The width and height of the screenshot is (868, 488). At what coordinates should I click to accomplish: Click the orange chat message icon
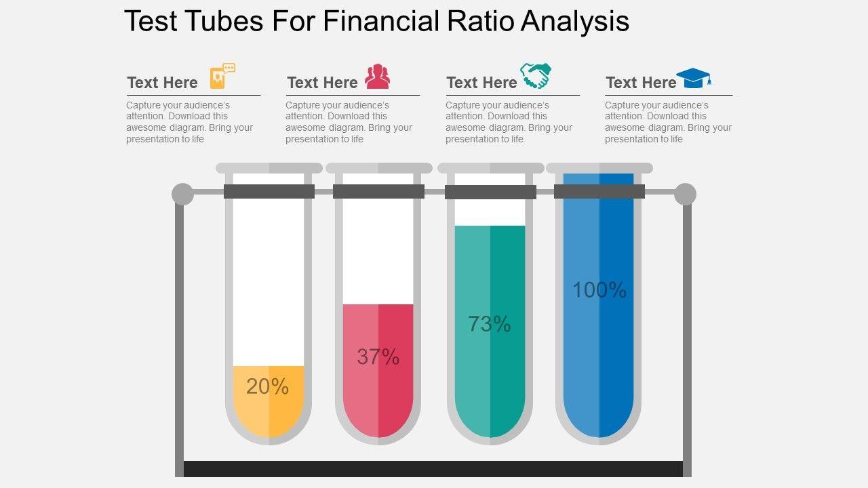click(x=222, y=76)
